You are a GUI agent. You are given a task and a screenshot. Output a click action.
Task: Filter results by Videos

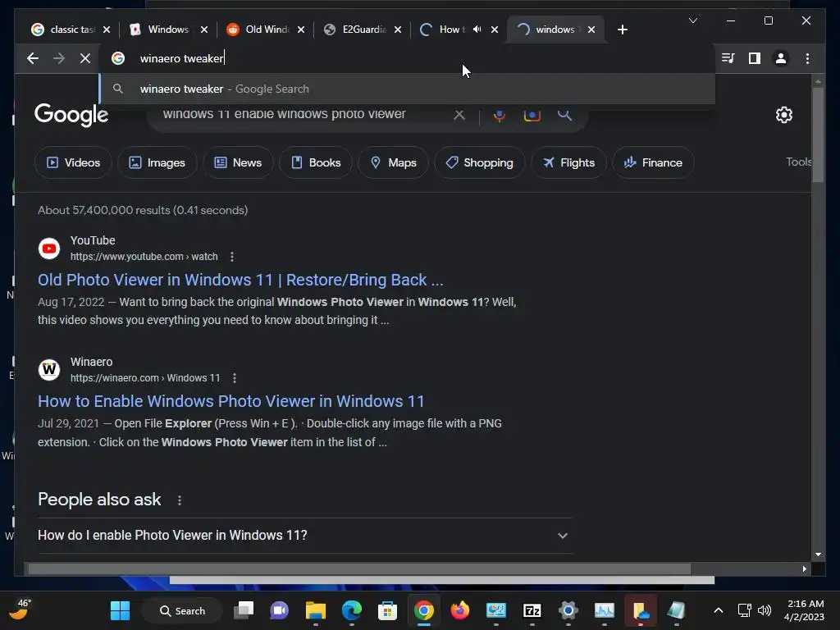tap(73, 162)
